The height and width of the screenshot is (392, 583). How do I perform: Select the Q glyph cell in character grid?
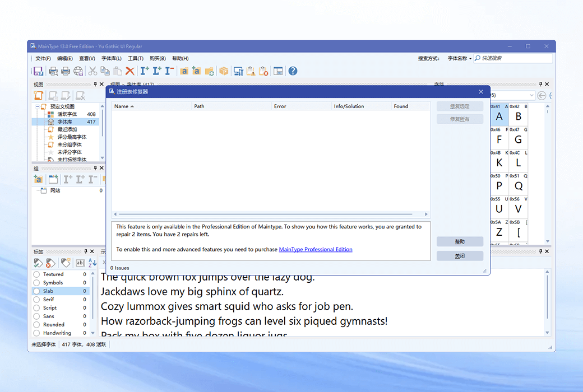click(x=519, y=183)
